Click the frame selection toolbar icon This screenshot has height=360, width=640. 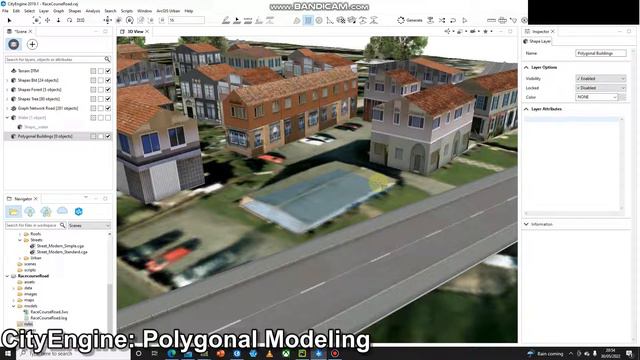37,20
